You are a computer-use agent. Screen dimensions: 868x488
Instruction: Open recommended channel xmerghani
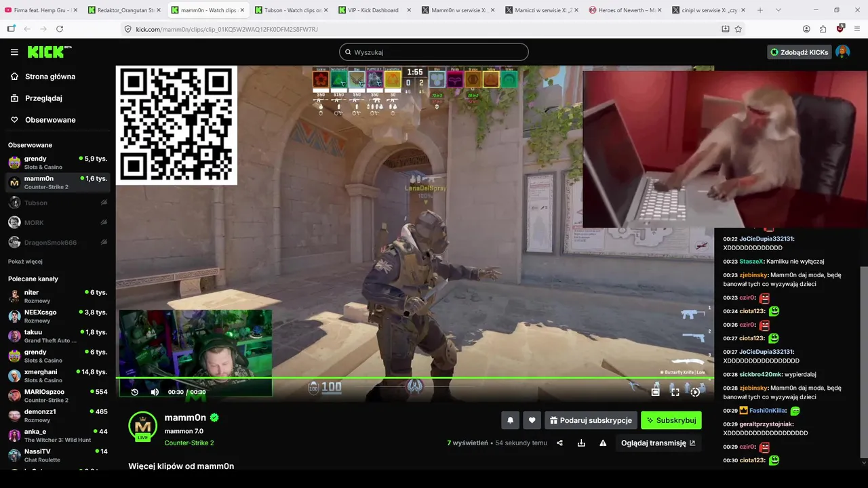(57, 375)
